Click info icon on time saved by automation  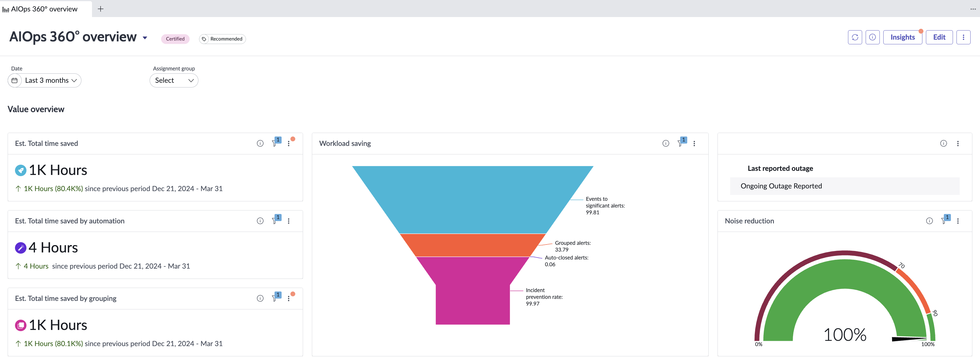260,221
